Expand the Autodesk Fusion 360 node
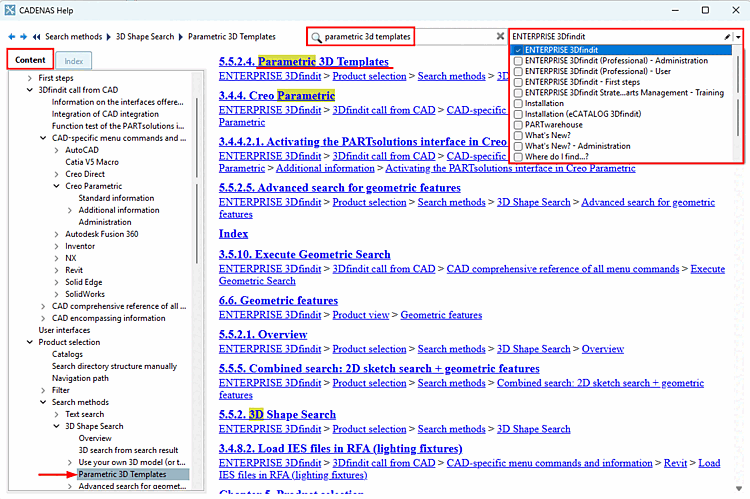This screenshot has width=750, height=499. click(x=56, y=234)
